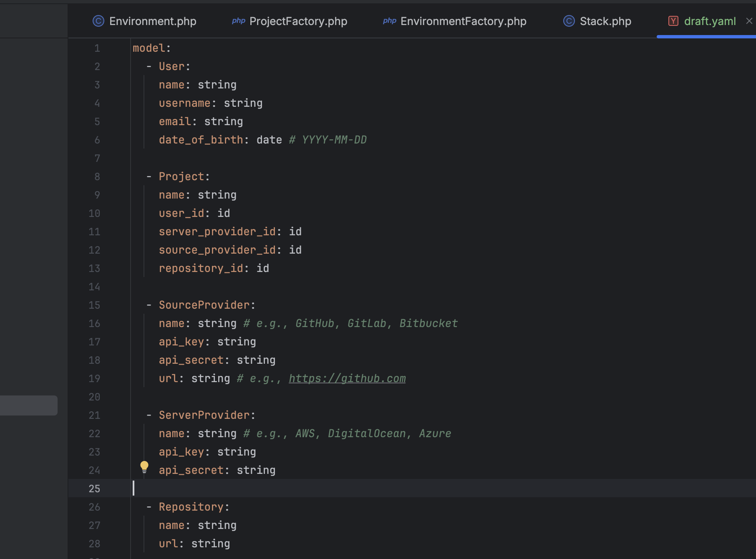Open the ProjectFactory.php tab
Image resolution: width=756 pixels, height=559 pixels.
tap(290, 21)
